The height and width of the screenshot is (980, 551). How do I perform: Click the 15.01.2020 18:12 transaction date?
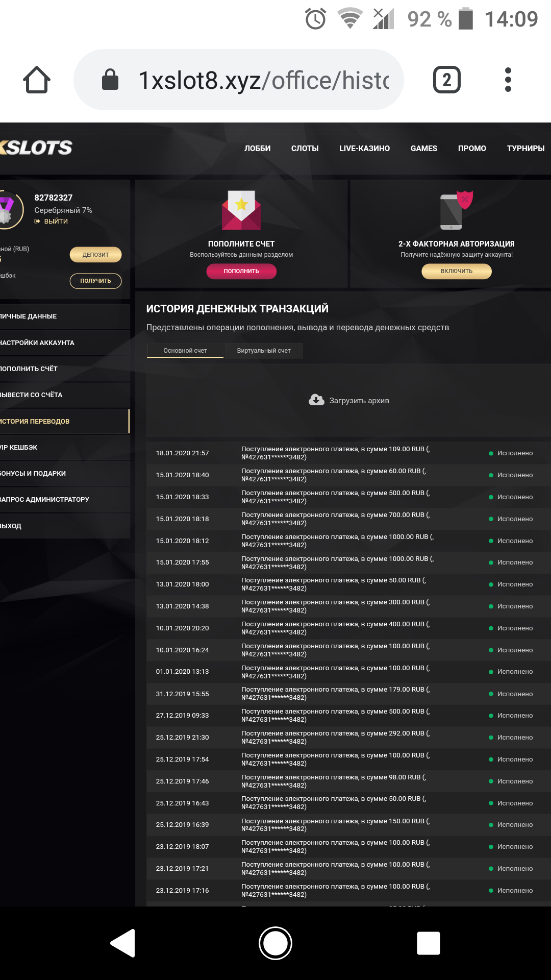click(x=183, y=541)
